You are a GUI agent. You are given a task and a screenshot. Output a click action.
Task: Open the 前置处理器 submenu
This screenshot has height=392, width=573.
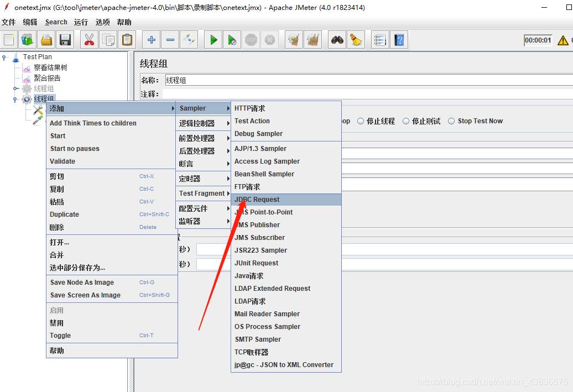tap(203, 138)
